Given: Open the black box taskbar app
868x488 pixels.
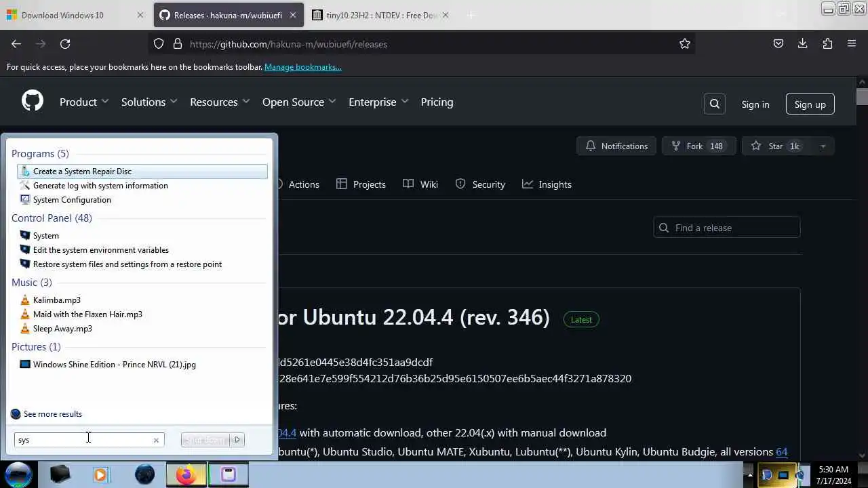Looking at the screenshot, I should point(60,474).
